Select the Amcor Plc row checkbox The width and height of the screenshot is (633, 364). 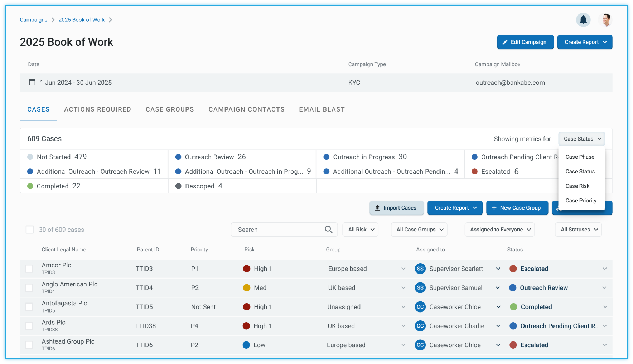tap(29, 269)
